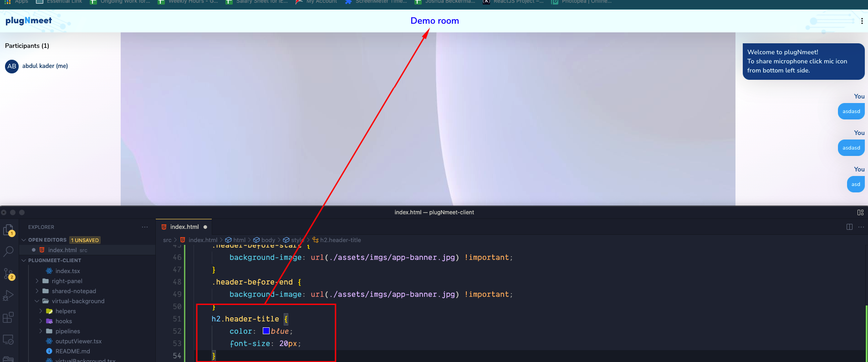Collapse the OPEN EDITORS section

[24, 240]
